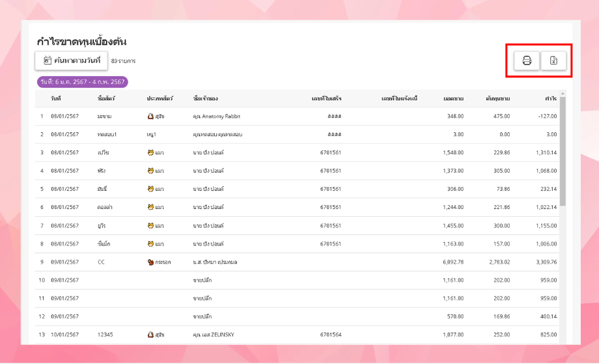This screenshot has width=599, height=364.
Task: Click ต้นทุนขาย column header
Action: [498, 98]
